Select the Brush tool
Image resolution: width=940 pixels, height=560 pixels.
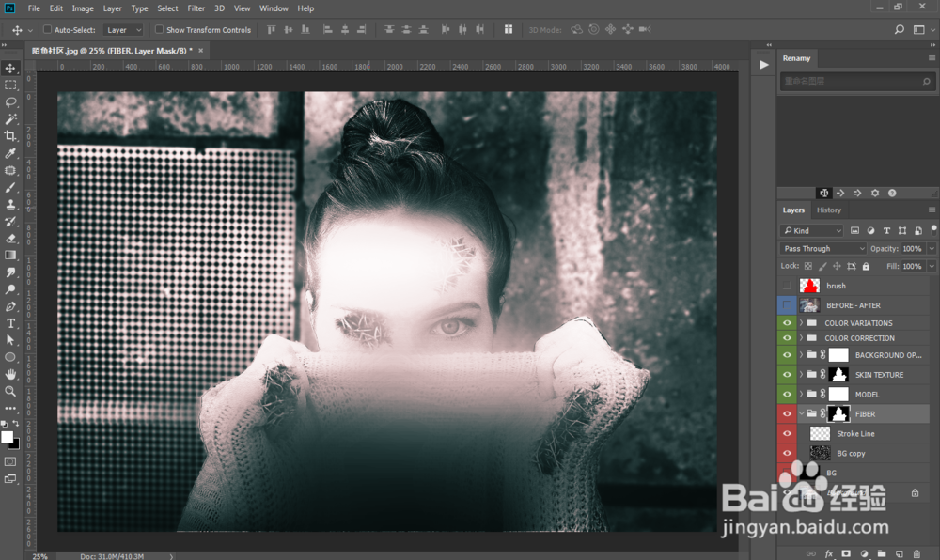point(10,188)
